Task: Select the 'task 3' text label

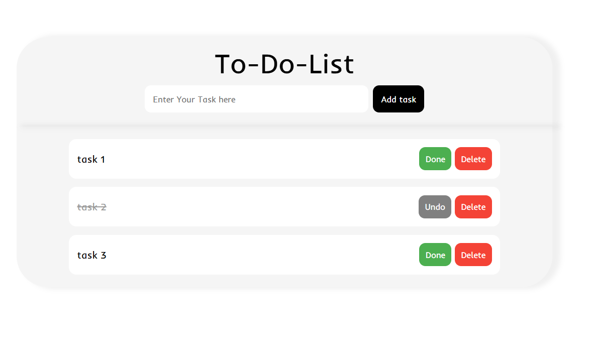Action: [x=91, y=255]
